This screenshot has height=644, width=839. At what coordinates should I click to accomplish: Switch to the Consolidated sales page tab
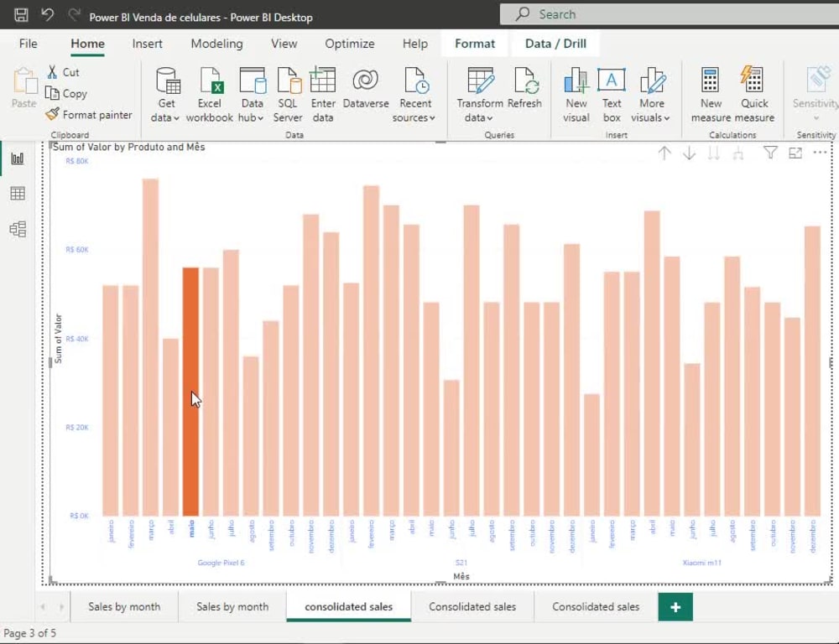(x=473, y=606)
